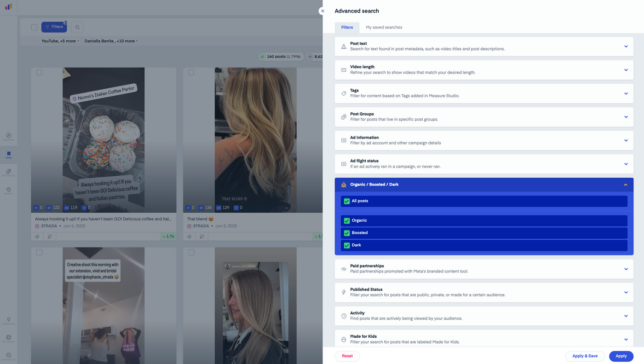This screenshot has width=644, height=364.
Task: Click the blue Filters button
Action: pos(54,27)
